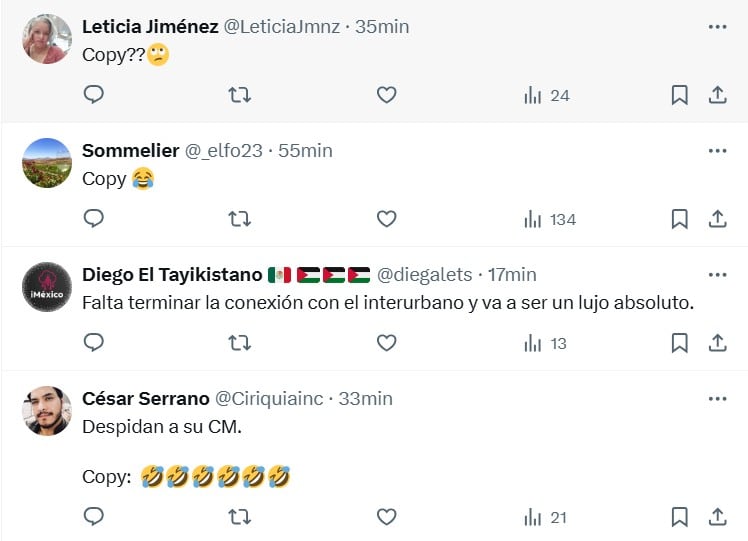The image size is (748, 541).
Task: View analytics showing 21 views
Action: 545,517
